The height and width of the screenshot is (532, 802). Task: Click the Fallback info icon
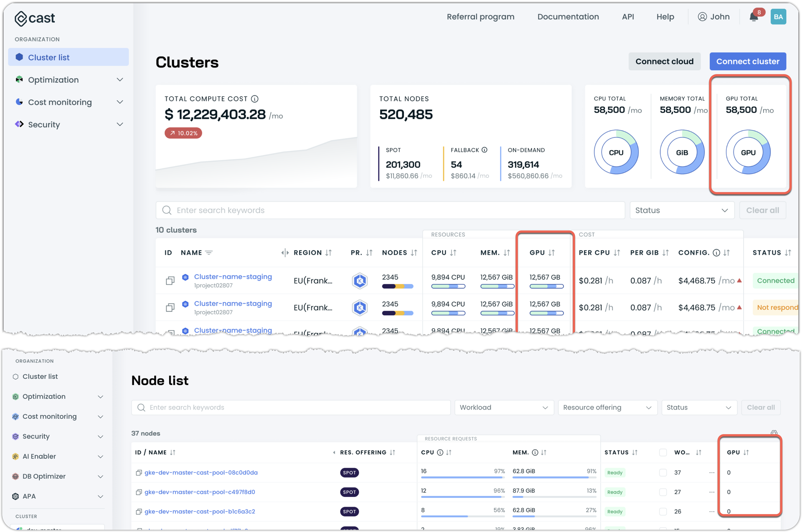pos(485,150)
